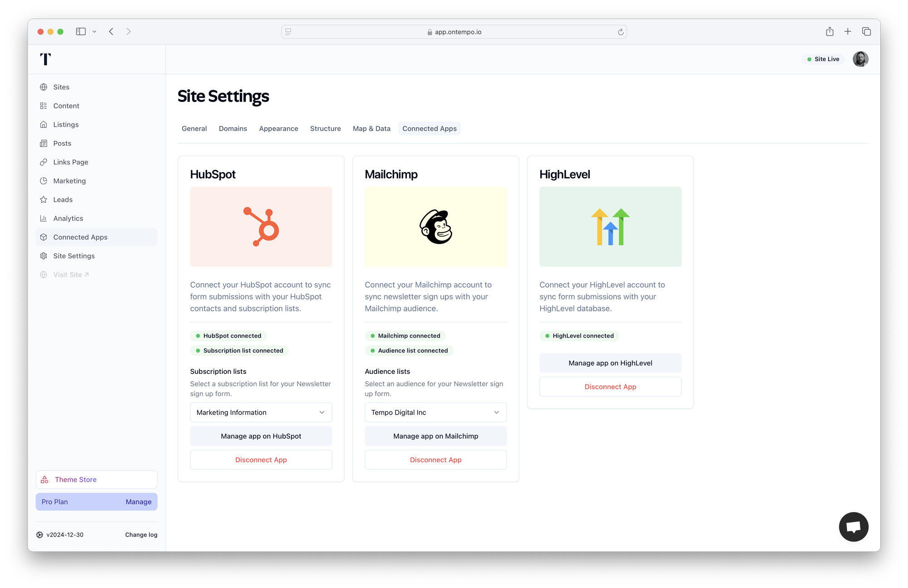Disconnect the Mailchimp app

(x=436, y=460)
